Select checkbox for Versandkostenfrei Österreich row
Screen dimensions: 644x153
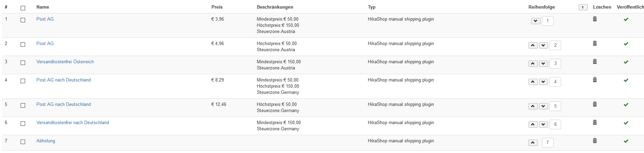coord(23,63)
